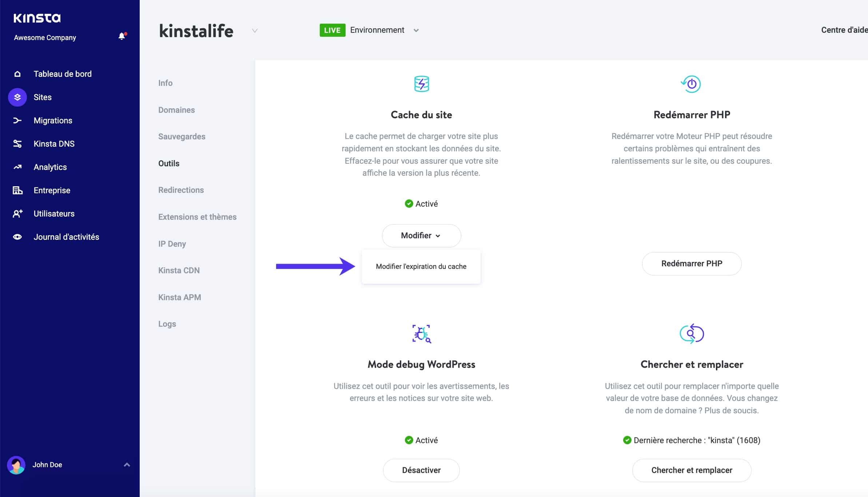Select Modifier l'expiration du cache
The width and height of the screenshot is (868, 497).
click(x=421, y=266)
